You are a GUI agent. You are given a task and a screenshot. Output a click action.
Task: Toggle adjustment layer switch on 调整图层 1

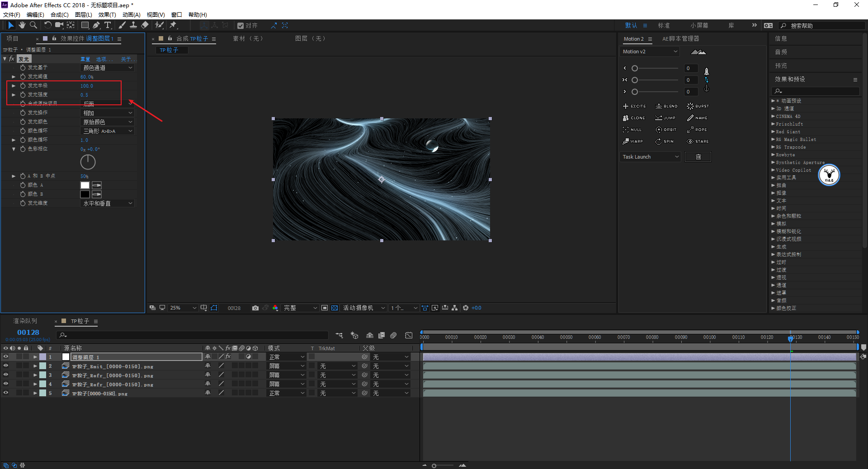tap(248, 357)
